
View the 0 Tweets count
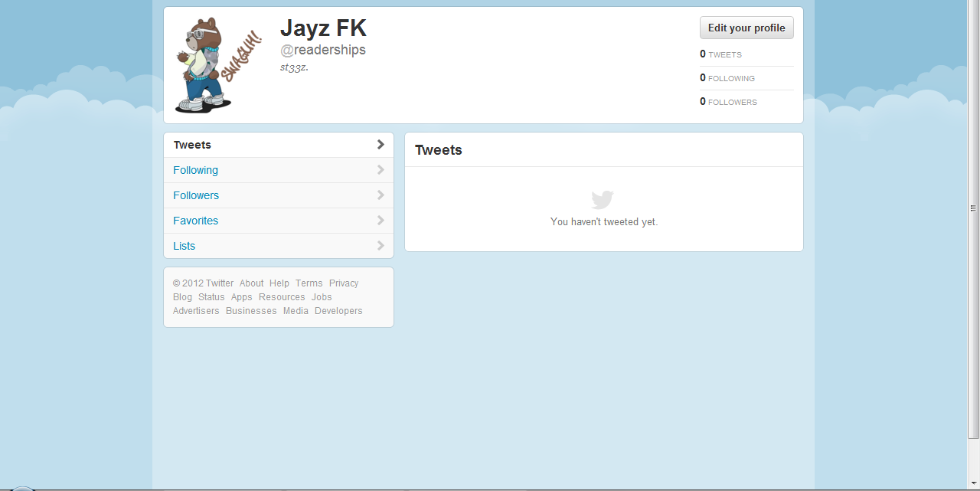[720, 54]
